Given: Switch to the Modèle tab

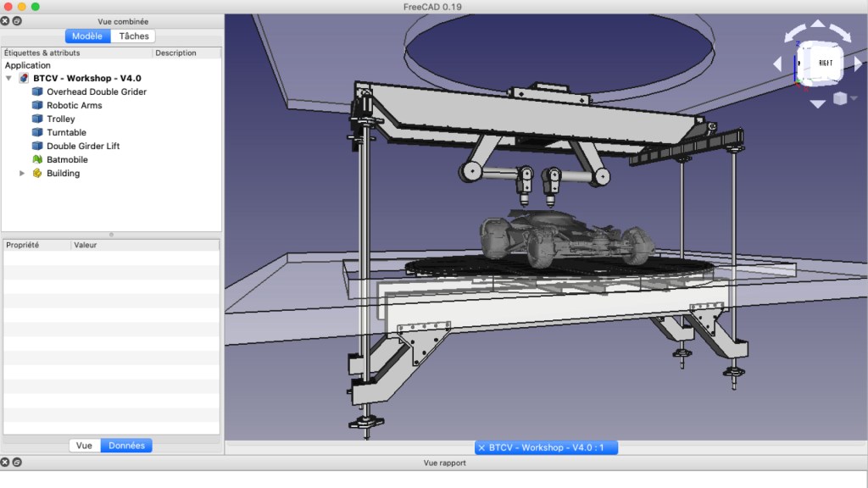Looking at the screenshot, I should (x=87, y=36).
